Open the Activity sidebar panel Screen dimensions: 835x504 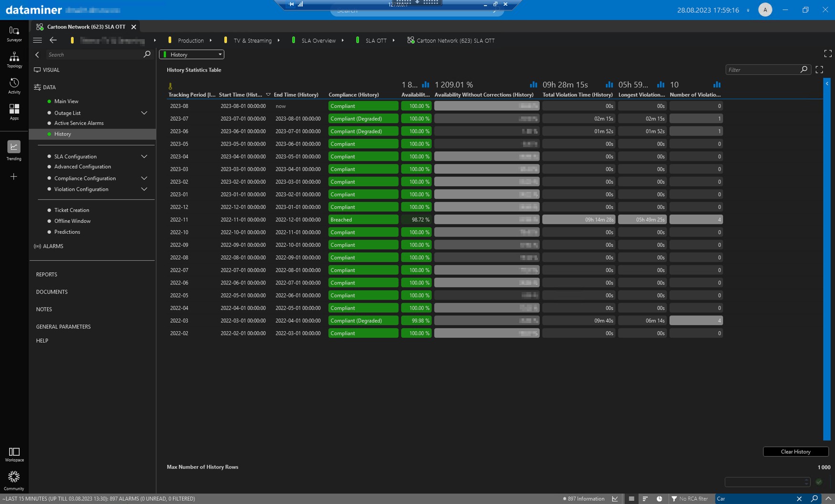(14, 86)
